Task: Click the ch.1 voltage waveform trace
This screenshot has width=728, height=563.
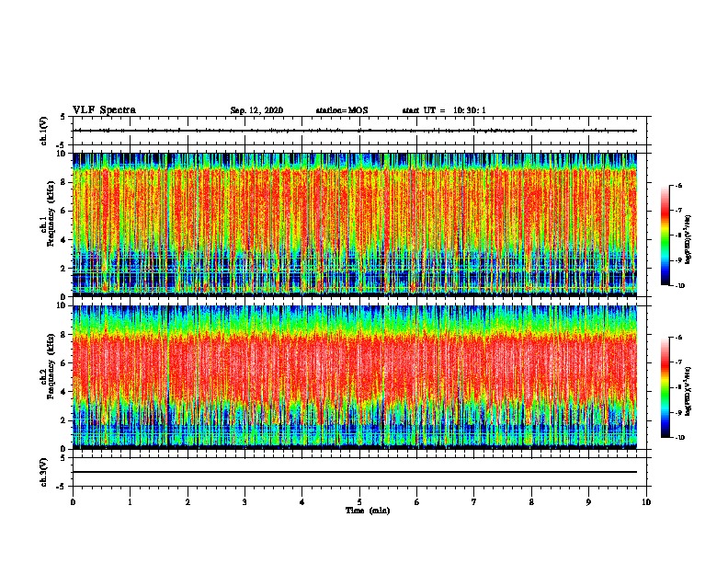Action: (355, 131)
